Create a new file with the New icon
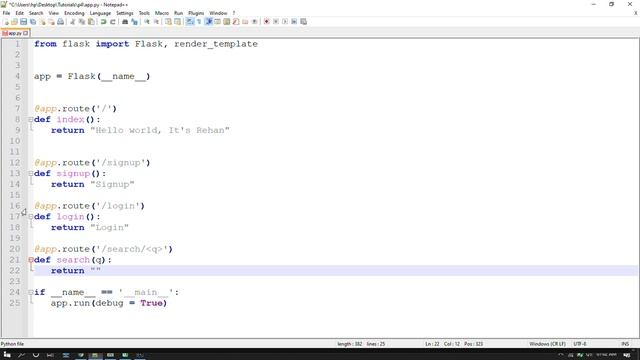Viewport: 640px width, 360px height. [x=6, y=22]
